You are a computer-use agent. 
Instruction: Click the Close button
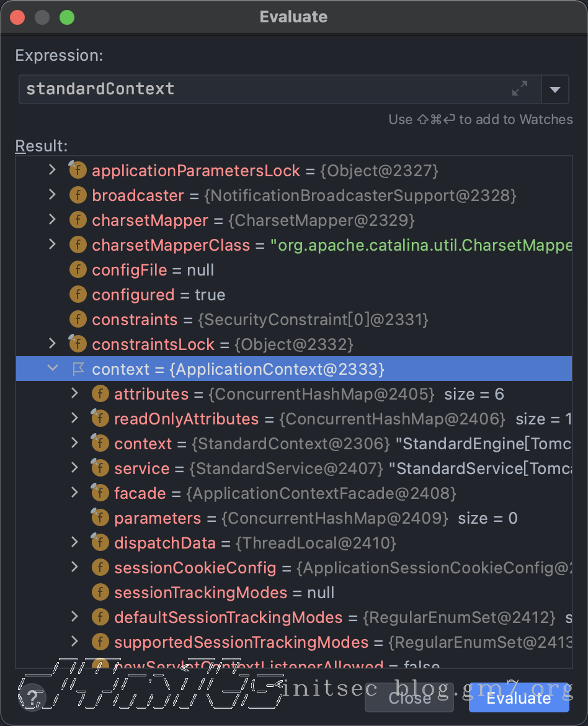[x=409, y=698]
